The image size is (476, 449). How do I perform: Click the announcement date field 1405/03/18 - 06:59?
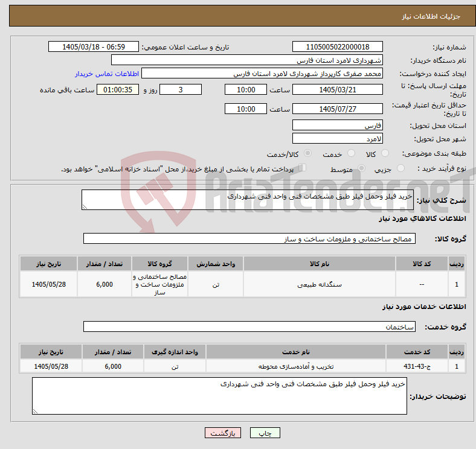[94, 46]
